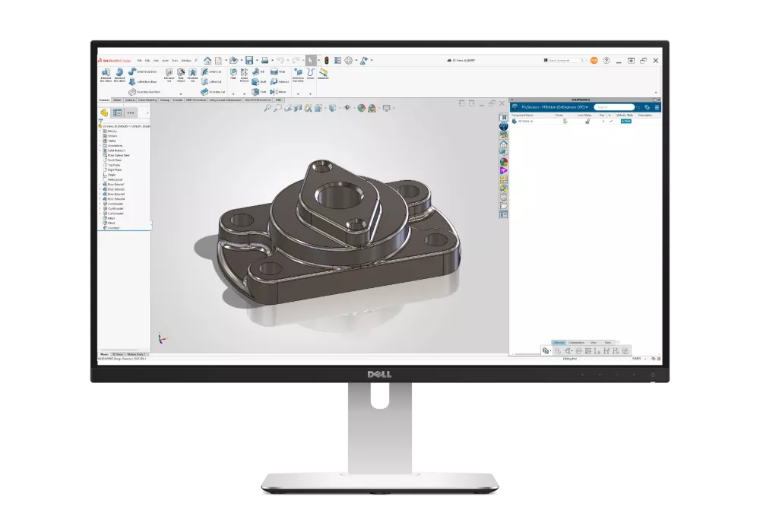
Task: Activate the Select cursor tool
Action: pos(311,61)
